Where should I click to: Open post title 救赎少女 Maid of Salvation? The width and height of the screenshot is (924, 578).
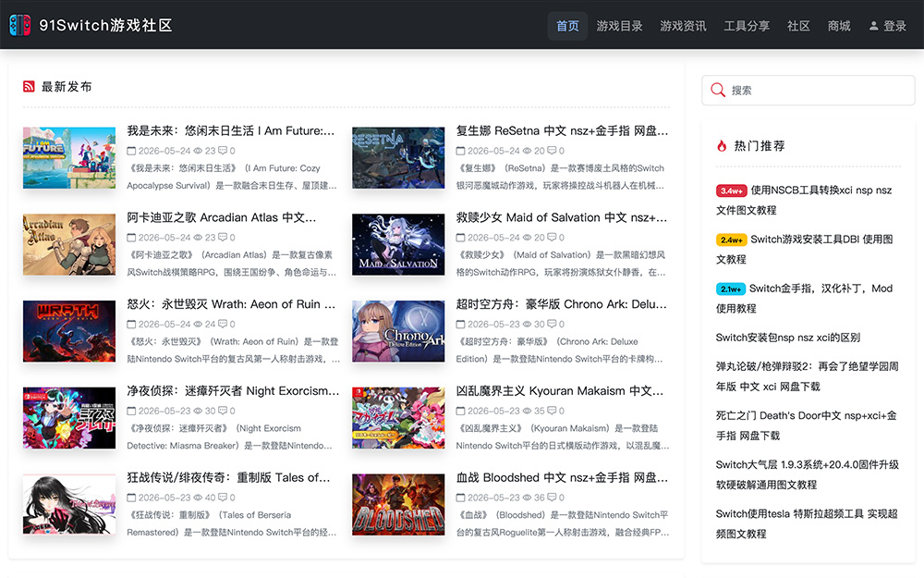[x=562, y=217]
